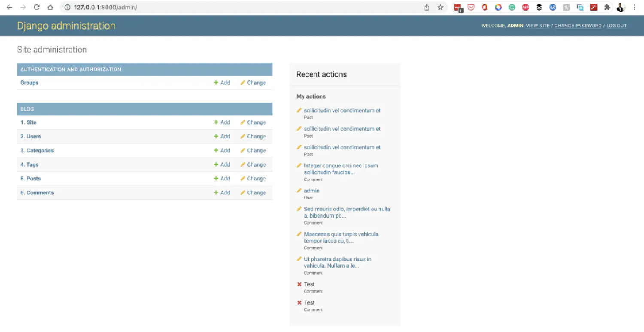
Task: Add a new Group
Action: (x=222, y=82)
